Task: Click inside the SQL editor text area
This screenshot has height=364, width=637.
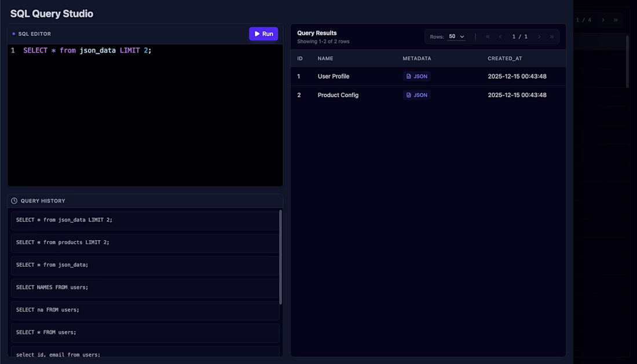Action: point(145,115)
